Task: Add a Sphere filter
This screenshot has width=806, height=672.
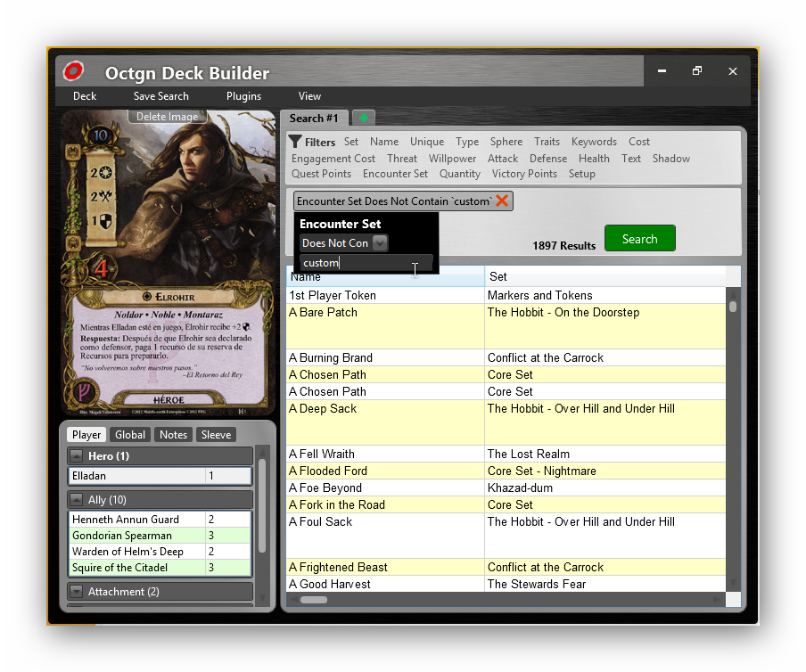Action: pos(506,142)
